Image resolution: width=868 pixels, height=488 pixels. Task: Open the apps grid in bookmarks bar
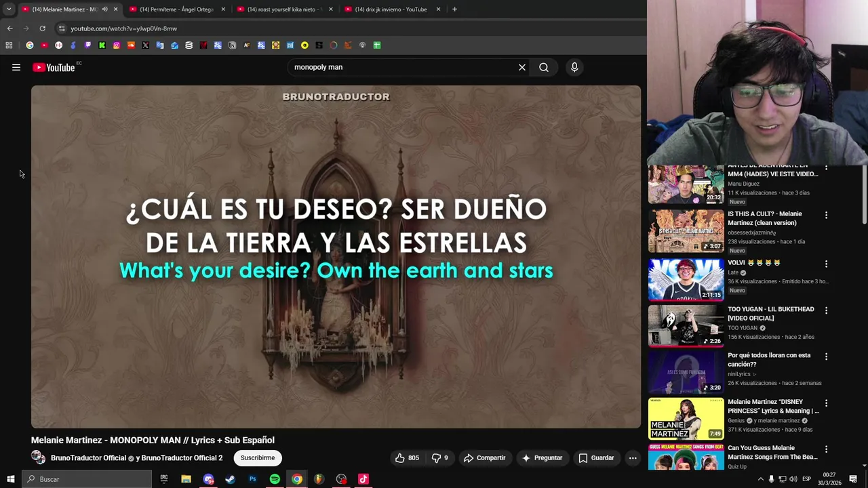coord(9,45)
